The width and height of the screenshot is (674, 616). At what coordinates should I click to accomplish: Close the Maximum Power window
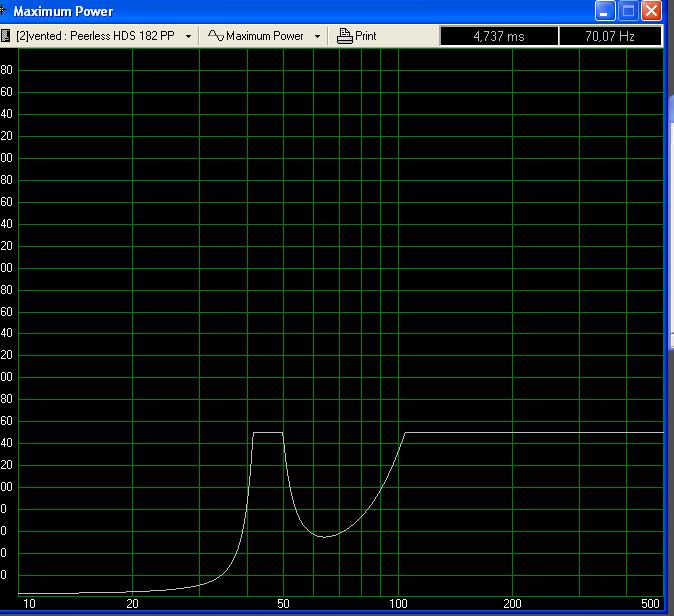coord(651,12)
